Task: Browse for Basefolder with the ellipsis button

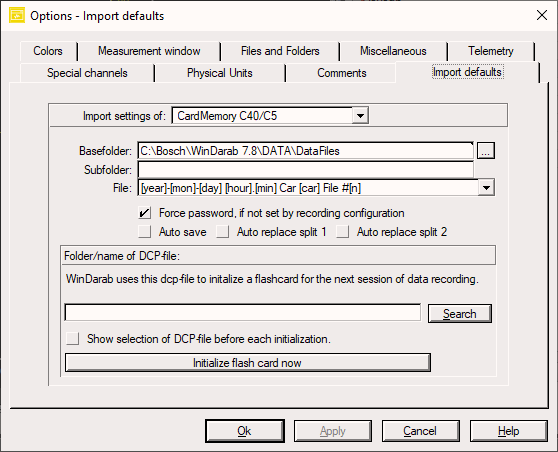Action: [486, 151]
